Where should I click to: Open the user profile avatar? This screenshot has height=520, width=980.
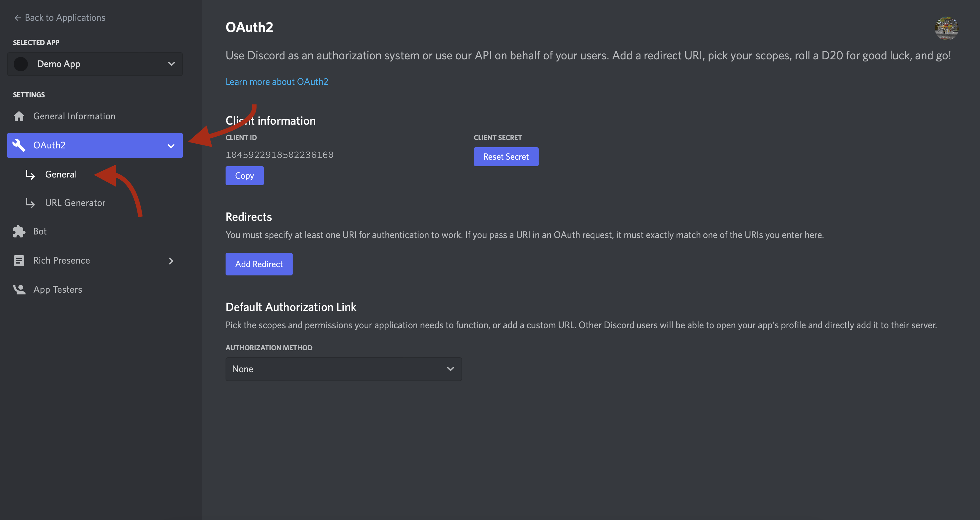point(946,28)
